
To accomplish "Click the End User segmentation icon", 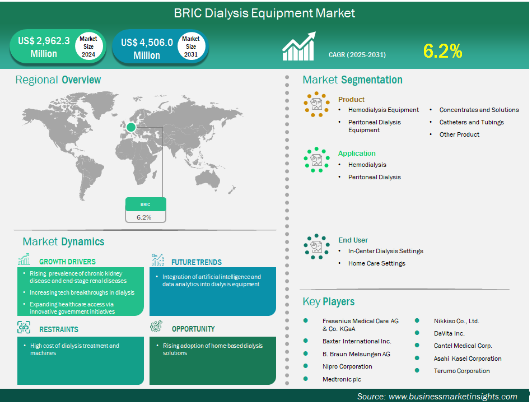I will pyautogui.click(x=316, y=246).
